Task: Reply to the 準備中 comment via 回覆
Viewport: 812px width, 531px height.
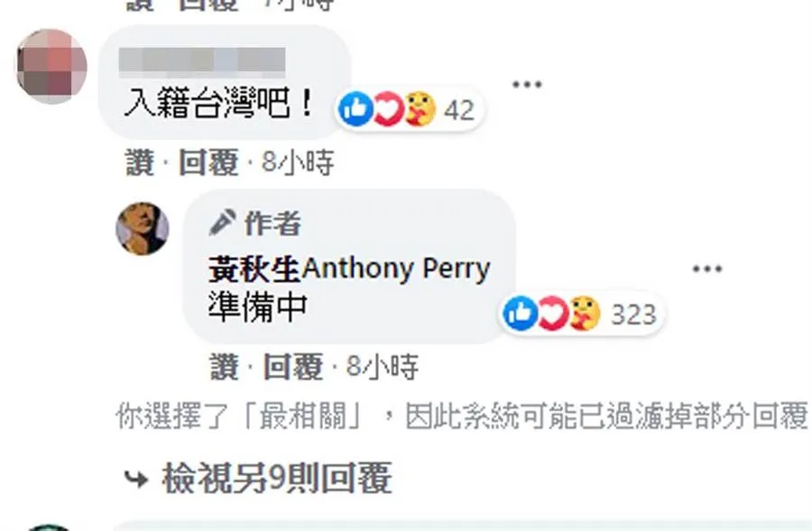Action: click(293, 366)
